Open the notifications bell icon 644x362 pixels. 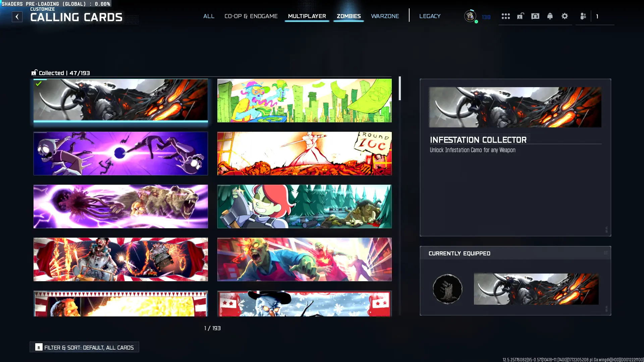(550, 16)
